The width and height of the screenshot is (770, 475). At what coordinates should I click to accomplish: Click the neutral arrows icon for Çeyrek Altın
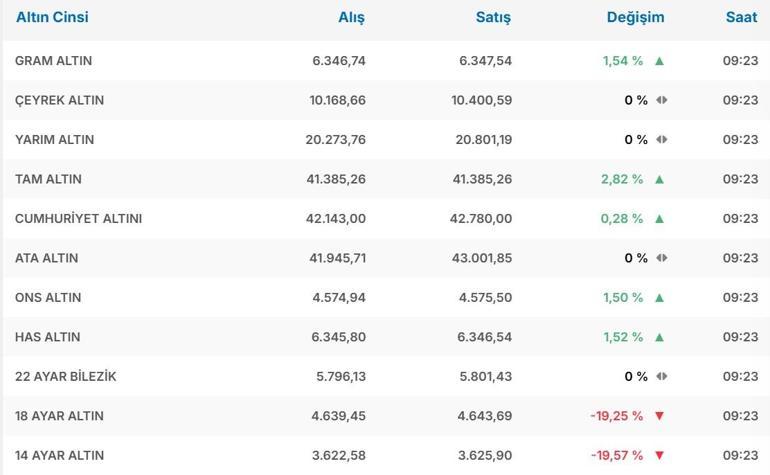pos(661,100)
